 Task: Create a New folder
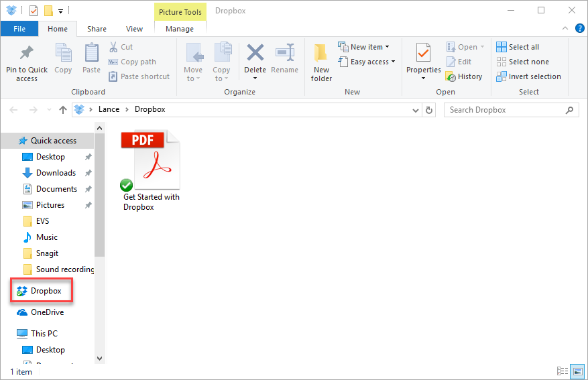click(321, 62)
